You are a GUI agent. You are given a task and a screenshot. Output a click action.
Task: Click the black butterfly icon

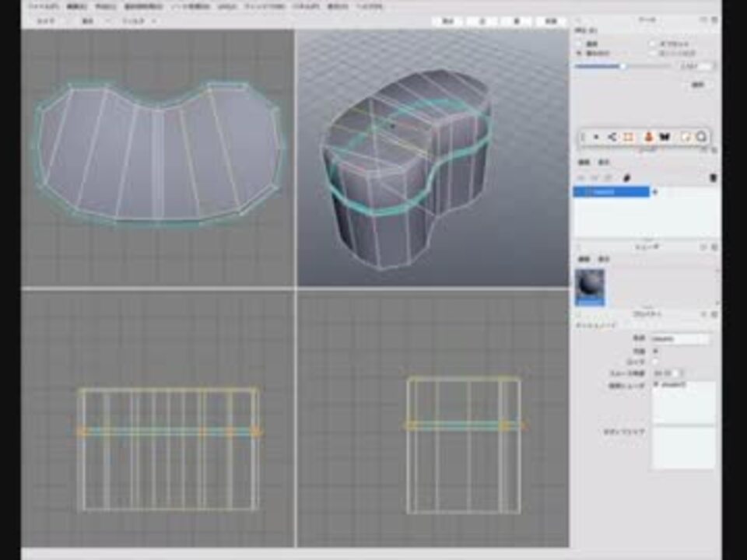[x=665, y=137]
